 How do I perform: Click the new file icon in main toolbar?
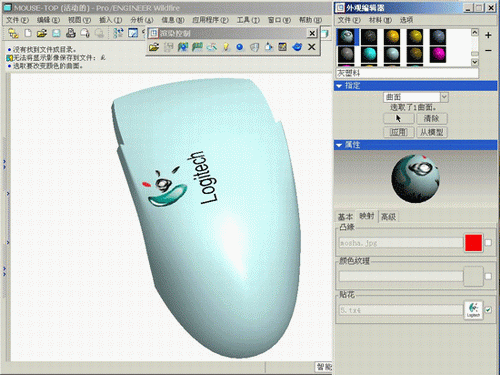(x=28, y=33)
